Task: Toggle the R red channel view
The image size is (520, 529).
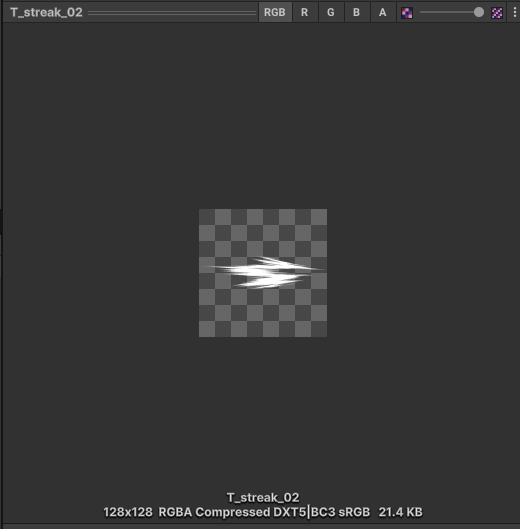Action: pos(304,12)
